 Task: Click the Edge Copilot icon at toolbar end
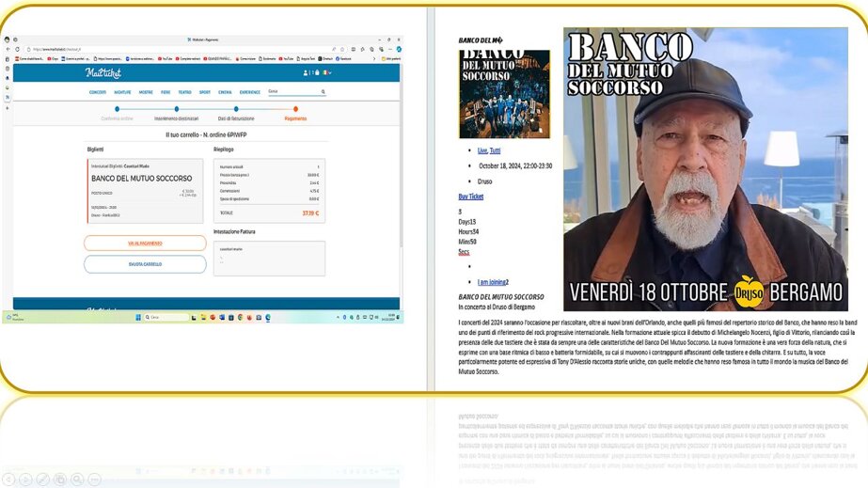[399, 49]
